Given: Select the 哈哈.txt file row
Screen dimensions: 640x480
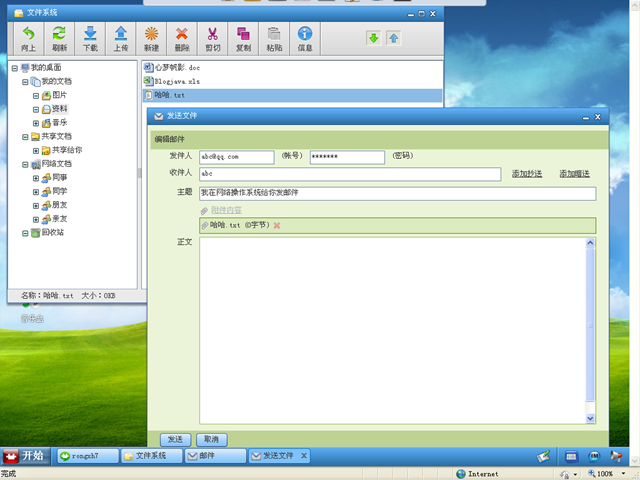Looking at the screenshot, I should pos(292,96).
